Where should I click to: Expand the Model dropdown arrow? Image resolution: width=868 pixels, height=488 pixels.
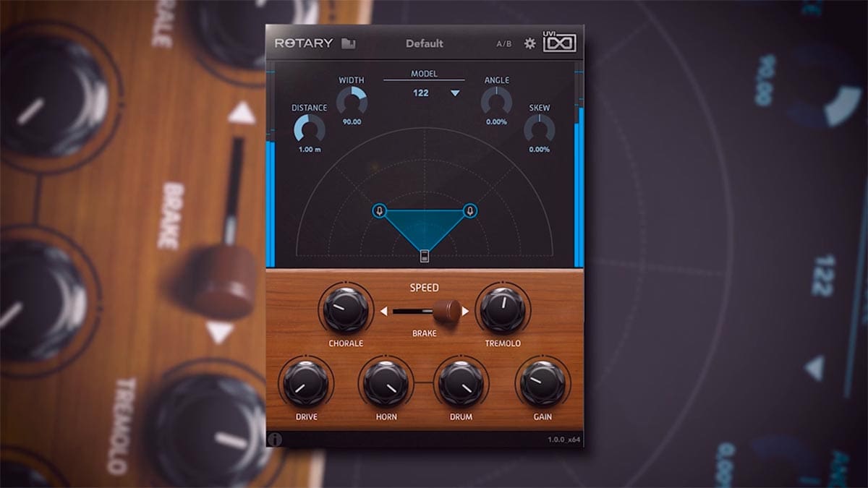[x=455, y=93]
